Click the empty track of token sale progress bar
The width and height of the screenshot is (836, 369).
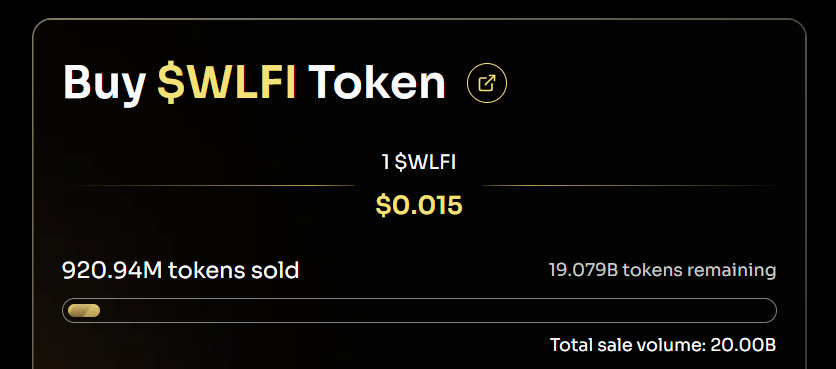coord(437,310)
